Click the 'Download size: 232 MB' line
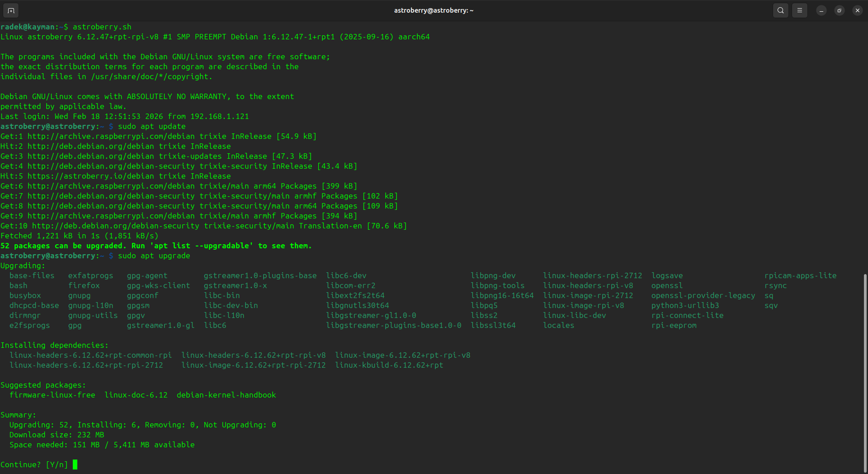 click(57, 435)
